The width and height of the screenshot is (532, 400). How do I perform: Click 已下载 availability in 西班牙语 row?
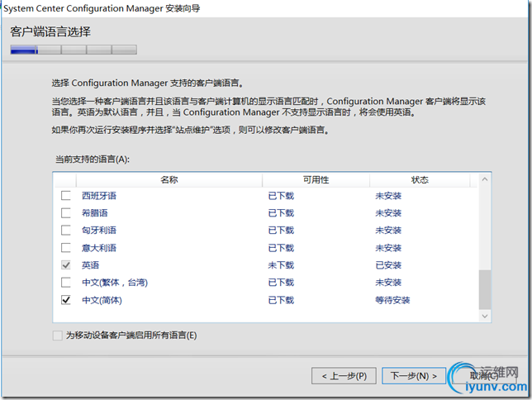(x=281, y=196)
